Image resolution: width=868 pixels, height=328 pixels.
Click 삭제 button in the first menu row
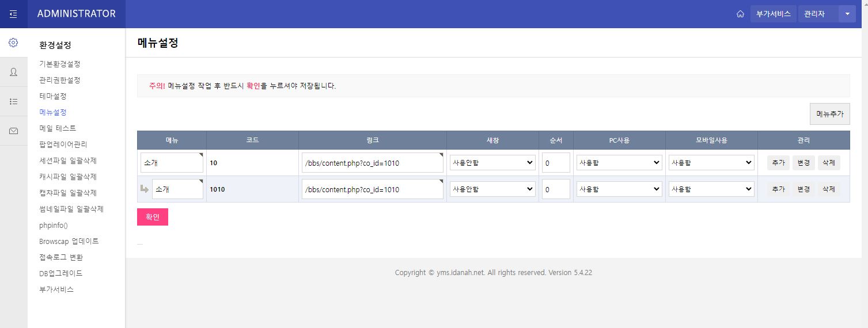(x=828, y=163)
